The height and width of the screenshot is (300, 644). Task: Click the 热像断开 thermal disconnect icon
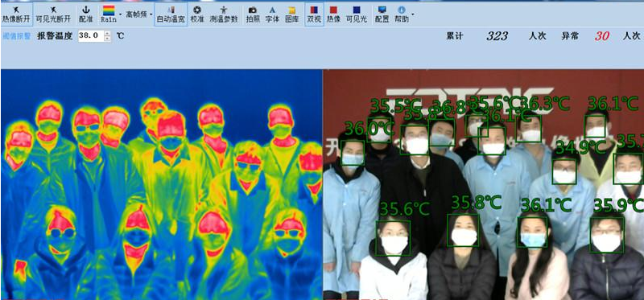[16, 14]
